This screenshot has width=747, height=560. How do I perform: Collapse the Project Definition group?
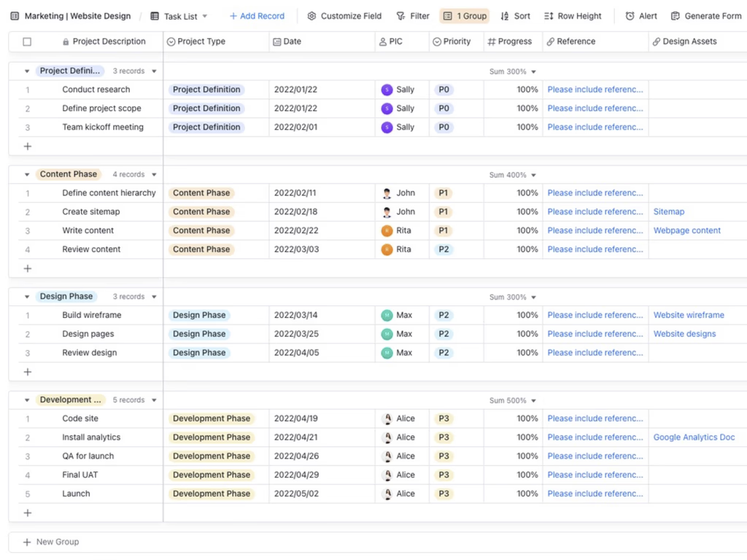click(27, 71)
